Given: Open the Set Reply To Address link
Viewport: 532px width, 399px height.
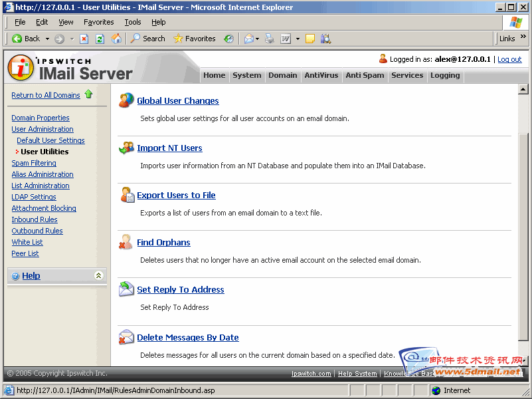Looking at the screenshot, I should coord(180,290).
